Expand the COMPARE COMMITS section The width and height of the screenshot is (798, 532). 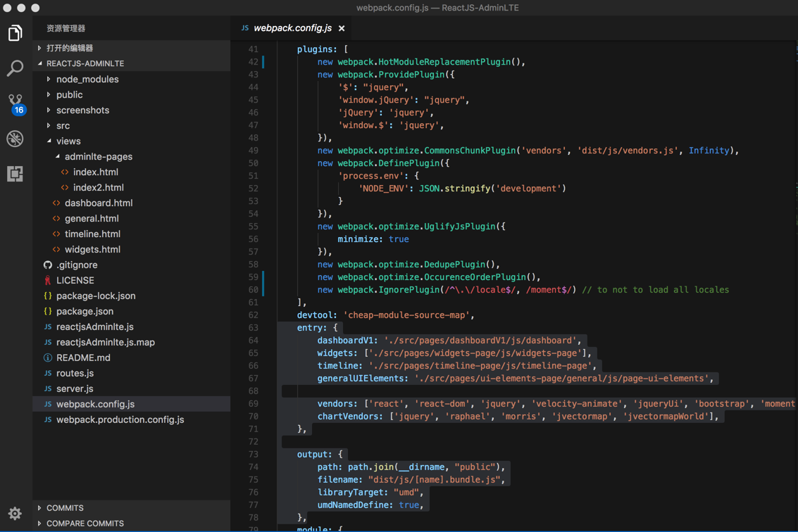85,524
